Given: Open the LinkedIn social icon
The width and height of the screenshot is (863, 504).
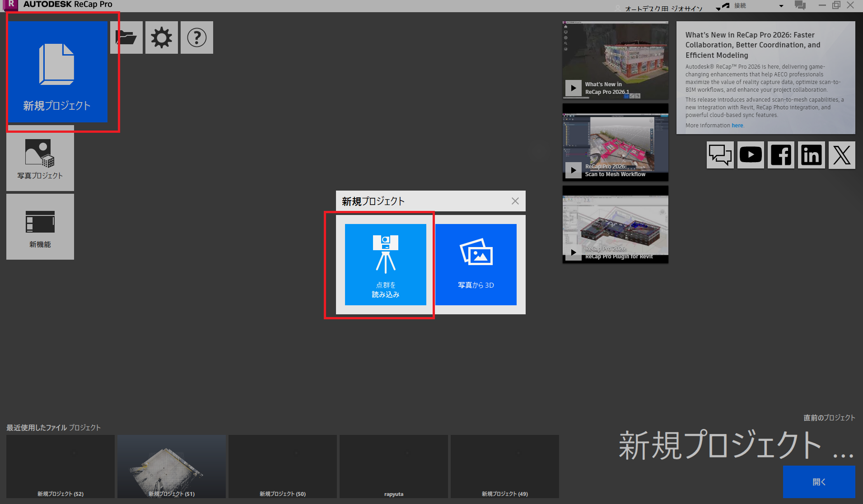Looking at the screenshot, I should (x=811, y=155).
